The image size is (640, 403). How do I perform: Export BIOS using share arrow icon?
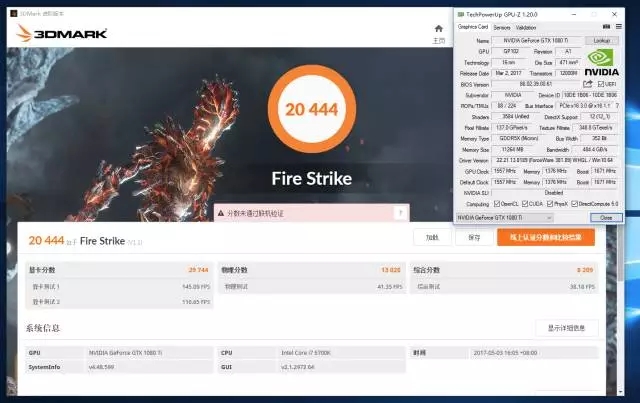(x=587, y=84)
